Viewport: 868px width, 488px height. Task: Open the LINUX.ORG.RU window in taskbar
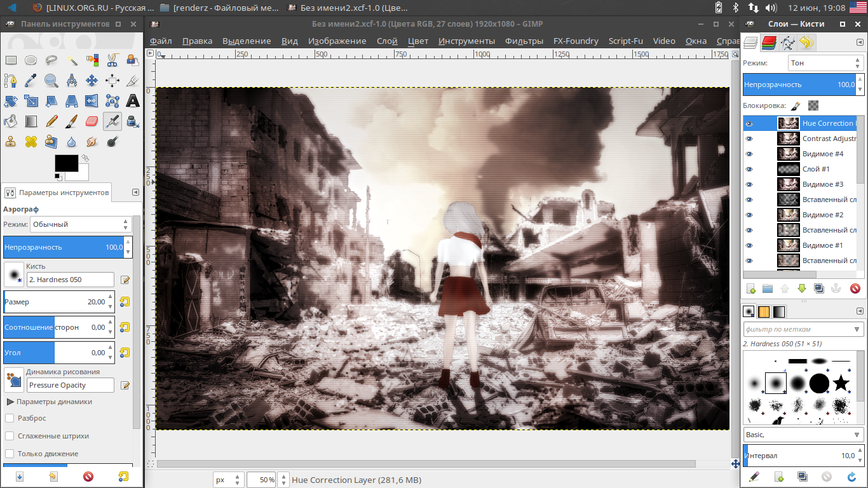coord(93,8)
